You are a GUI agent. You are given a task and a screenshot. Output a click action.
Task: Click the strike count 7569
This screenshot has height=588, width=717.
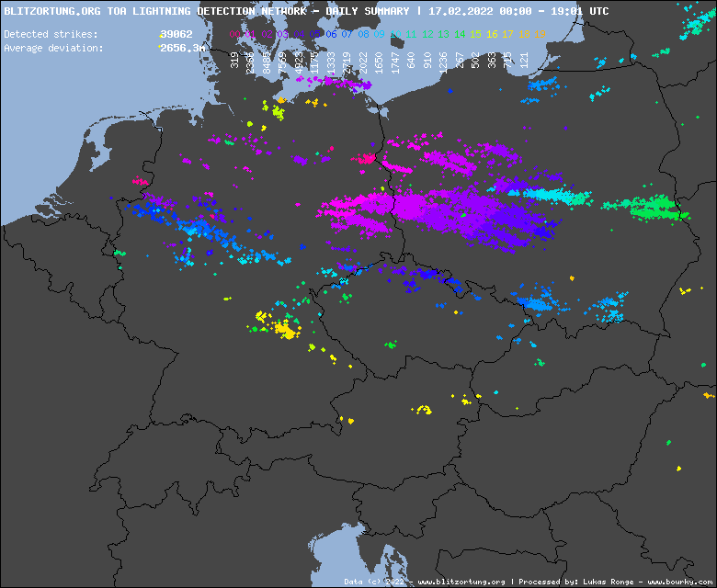click(x=282, y=63)
